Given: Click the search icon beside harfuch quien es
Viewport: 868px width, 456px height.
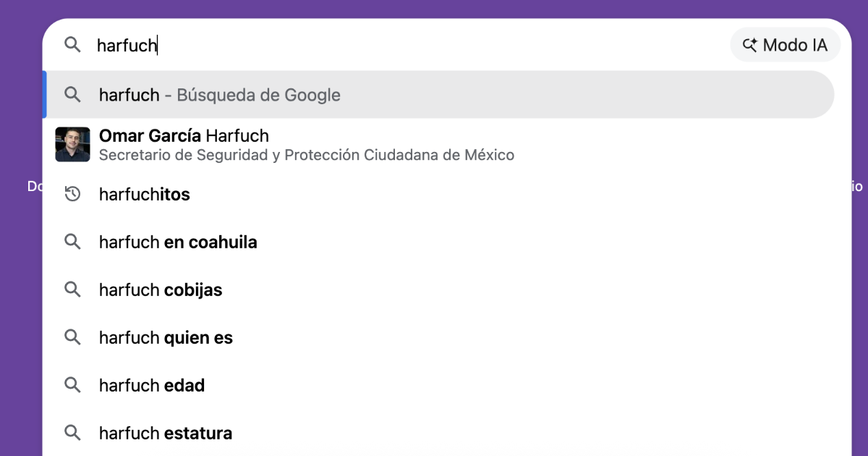Looking at the screenshot, I should tap(72, 337).
